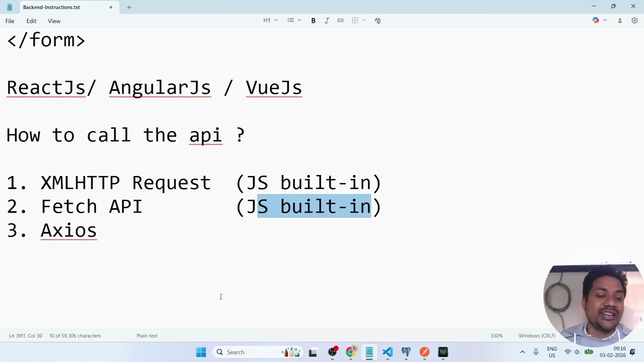644x362 pixels.
Task: Click Windows (CRLF) line ending status
Action: click(x=537, y=336)
